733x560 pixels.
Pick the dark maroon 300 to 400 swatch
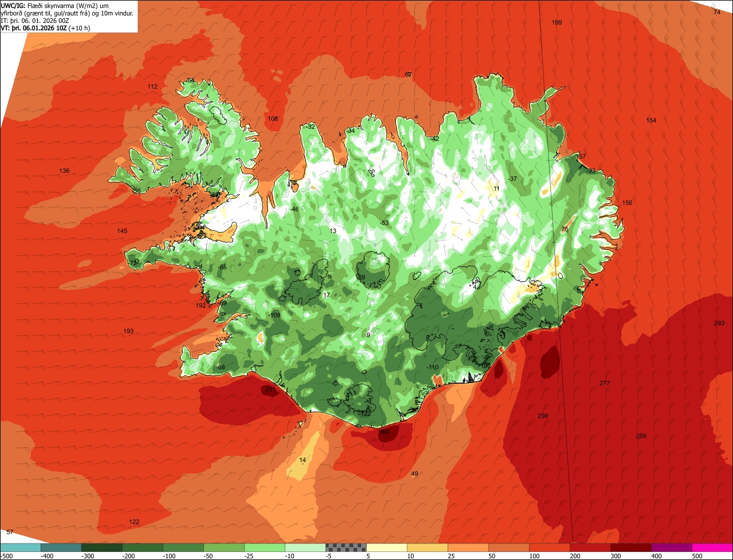point(630,547)
